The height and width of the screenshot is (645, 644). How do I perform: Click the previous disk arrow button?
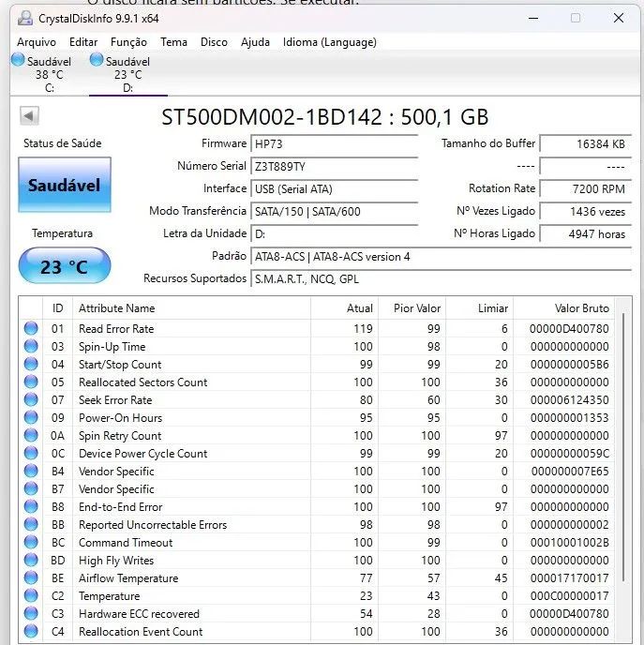tap(29, 116)
